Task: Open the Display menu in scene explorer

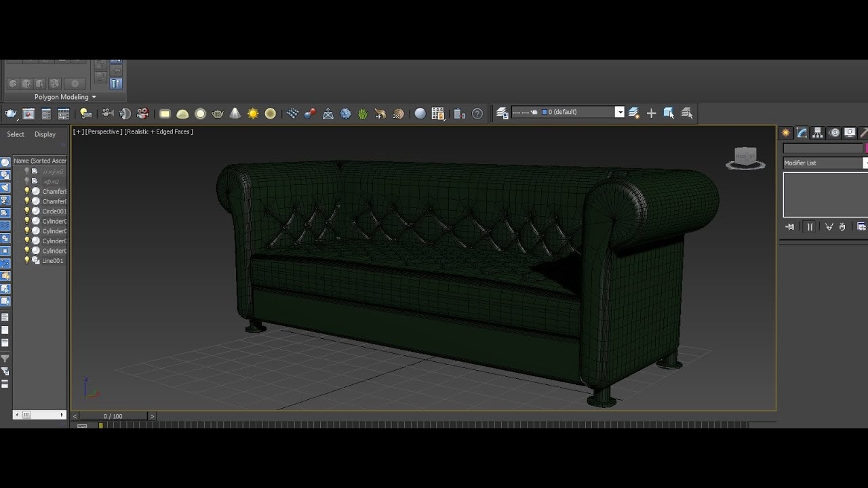Action: (x=45, y=134)
